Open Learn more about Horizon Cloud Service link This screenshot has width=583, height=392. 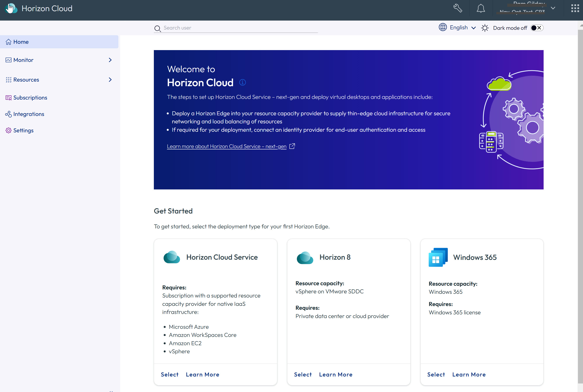(x=227, y=146)
